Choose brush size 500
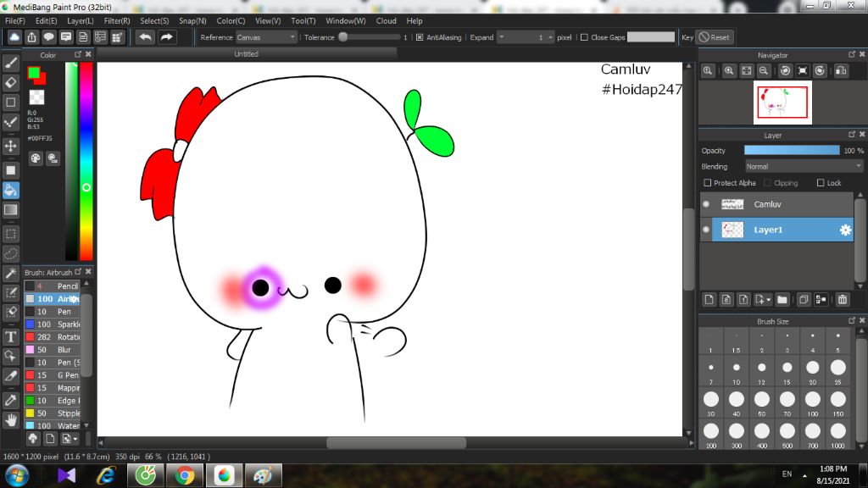This screenshot has height=488, width=868. pyautogui.click(x=787, y=435)
